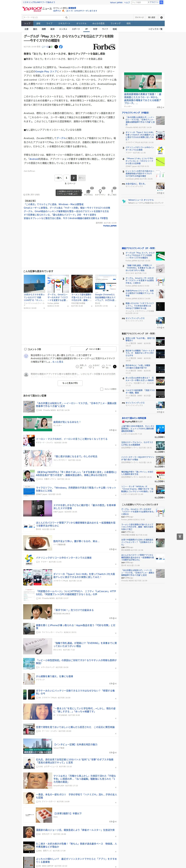Open the settings gear icon
This screenshot has width=186, height=868.
161,18
